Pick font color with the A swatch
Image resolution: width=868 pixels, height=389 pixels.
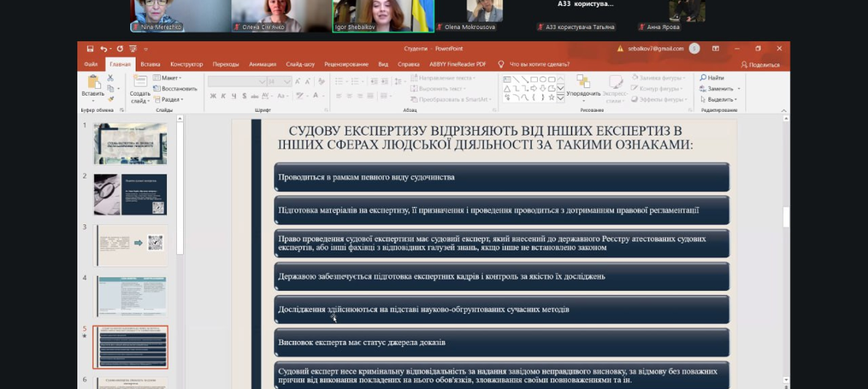pyautogui.click(x=318, y=97)
